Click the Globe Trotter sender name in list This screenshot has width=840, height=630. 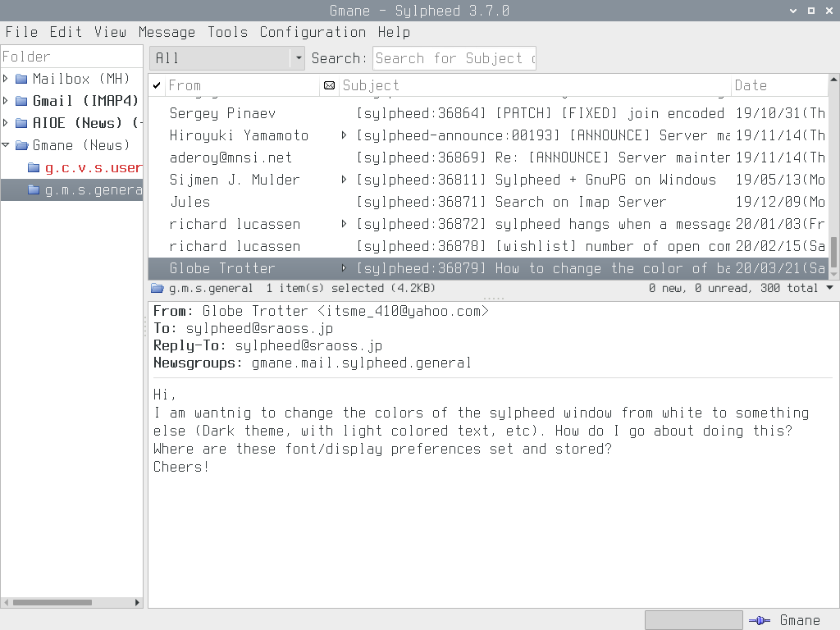(221, 268)
